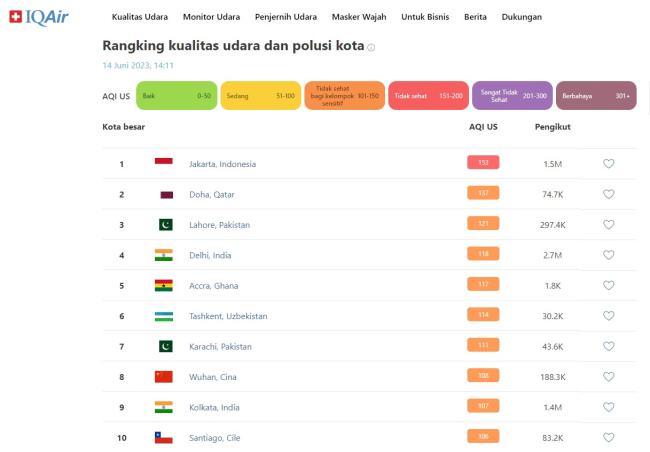Click the Uzbekistan flag icon

tap(163, 316)
